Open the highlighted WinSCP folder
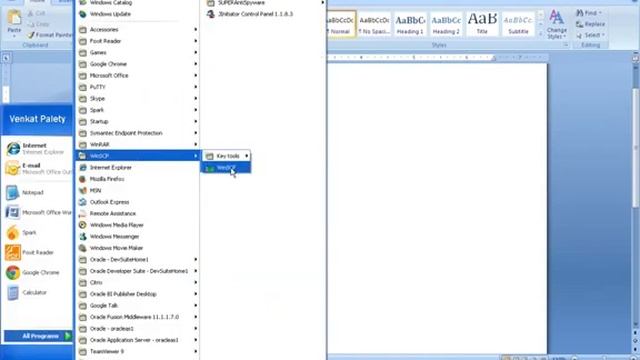The width and height of the screenshot is (640, 360). (138, 156)
